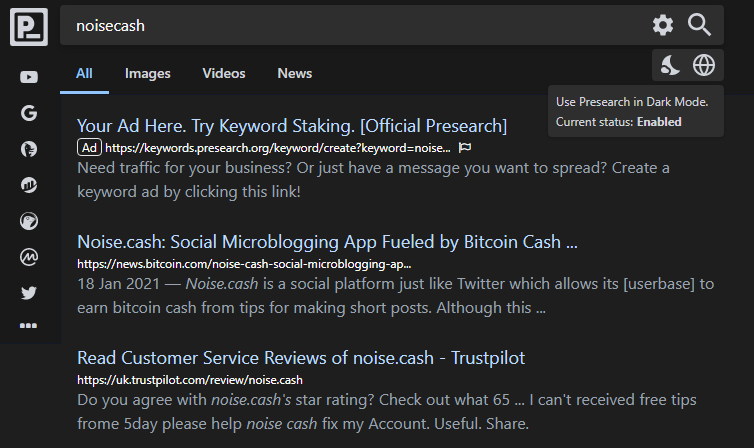
Task: Click the news.bitcoin.com result URL
Action: click(244, 264)
